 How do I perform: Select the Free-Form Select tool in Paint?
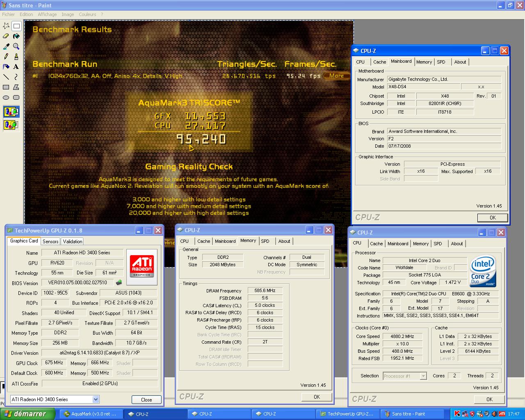coord(6,26)
